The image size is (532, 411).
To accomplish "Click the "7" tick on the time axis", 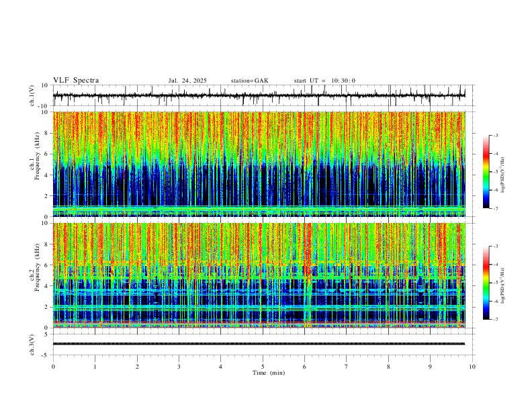I will (347, 367).
